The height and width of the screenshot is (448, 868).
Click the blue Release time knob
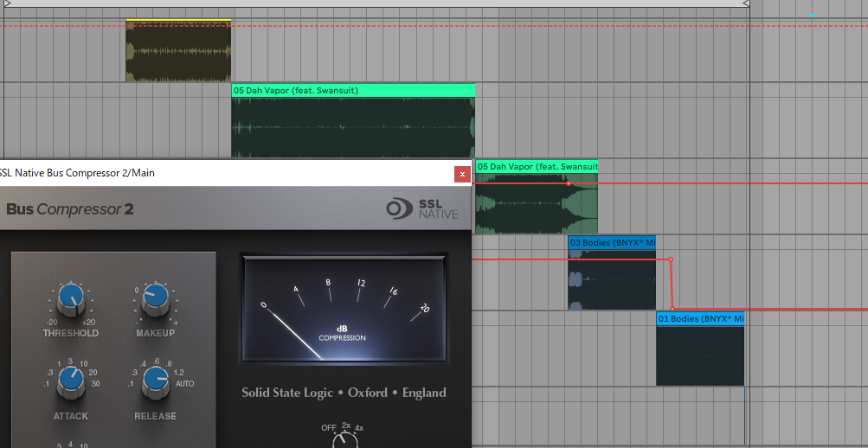(x=156, y=381)
